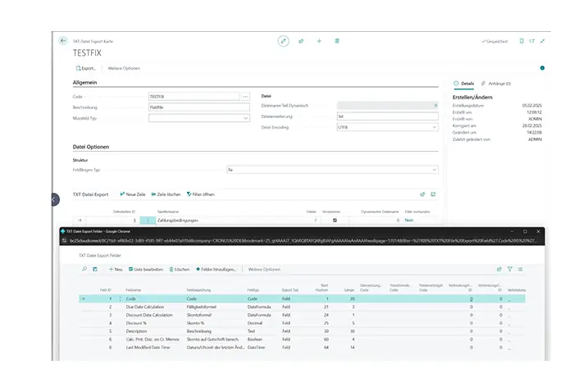Click the site info icon in the Chrome address bar
Screen dimensions: 587x392
point(64,240)
